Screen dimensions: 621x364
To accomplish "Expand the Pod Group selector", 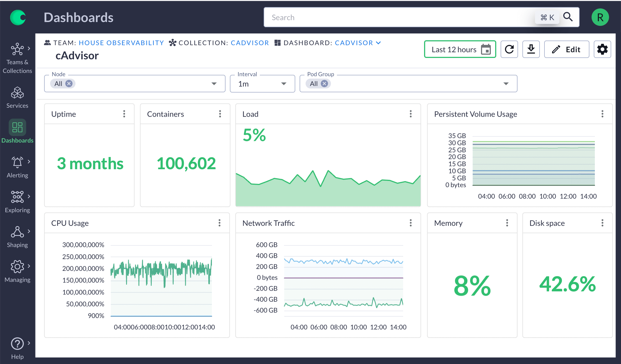I will pos(506,84).
